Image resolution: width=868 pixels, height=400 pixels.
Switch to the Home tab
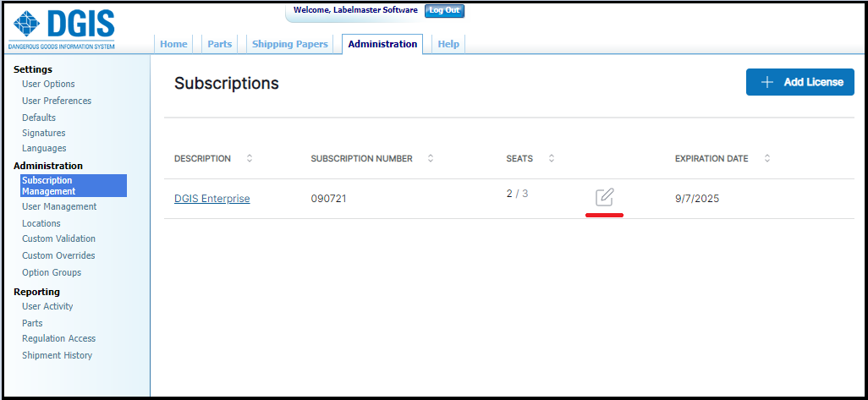pyautogui.click(x=173, y=44)
